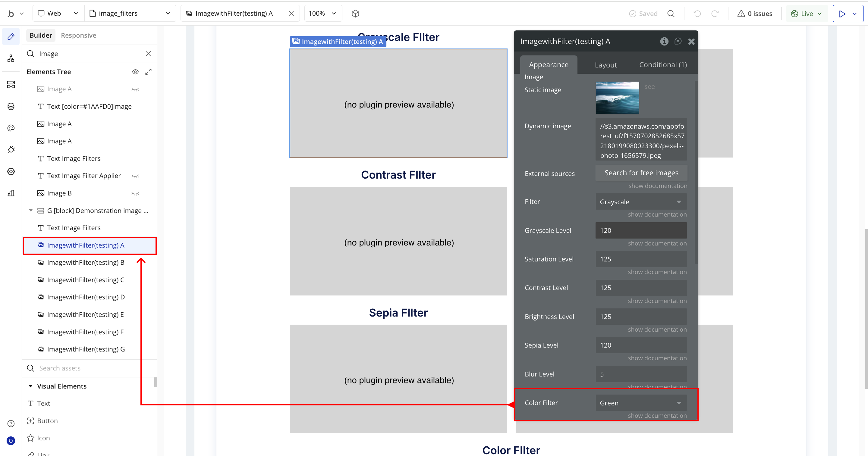The image size is (868, 456).
Task: Open the Workflow tab icon in sidebar
Action: coord(11,58)
